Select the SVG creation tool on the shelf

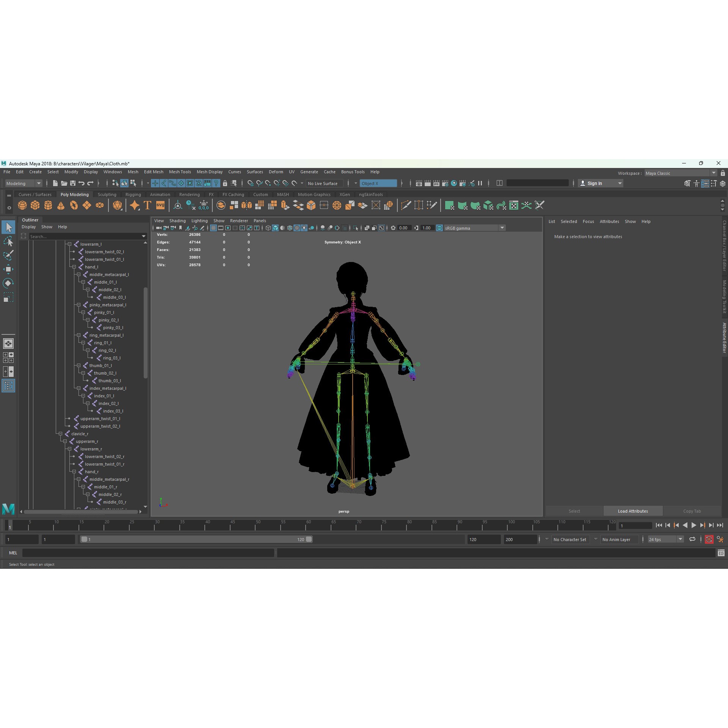[160, 205]
